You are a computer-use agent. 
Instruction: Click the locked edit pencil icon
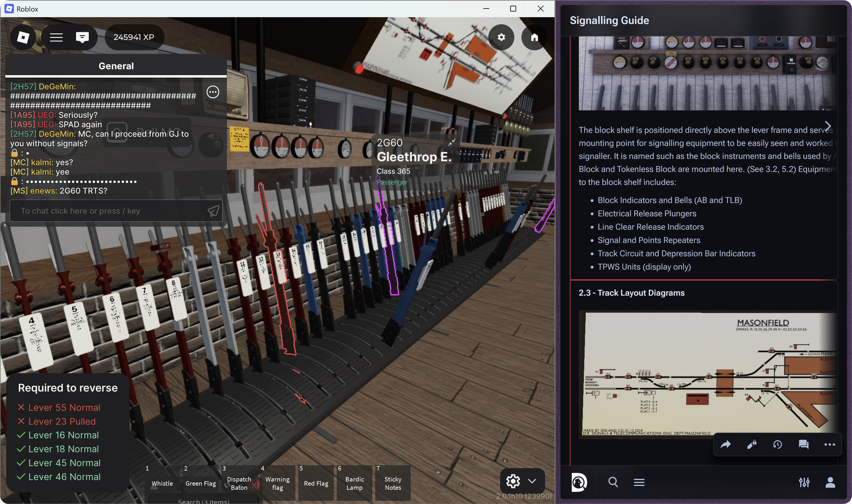pos(752,444)
